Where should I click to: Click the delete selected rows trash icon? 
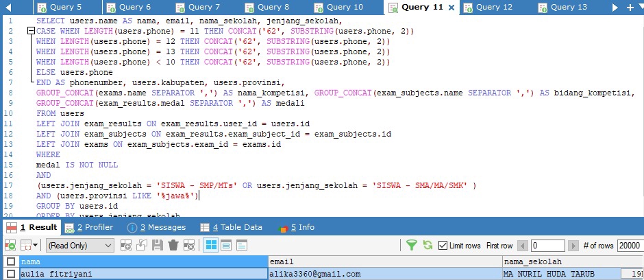coord(173,245)
